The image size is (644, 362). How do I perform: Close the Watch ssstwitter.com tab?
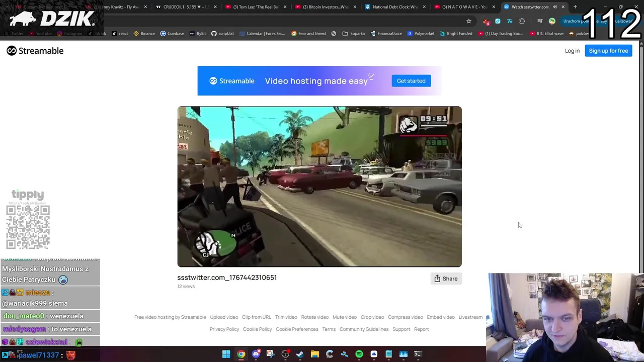[x=563, y=7]
